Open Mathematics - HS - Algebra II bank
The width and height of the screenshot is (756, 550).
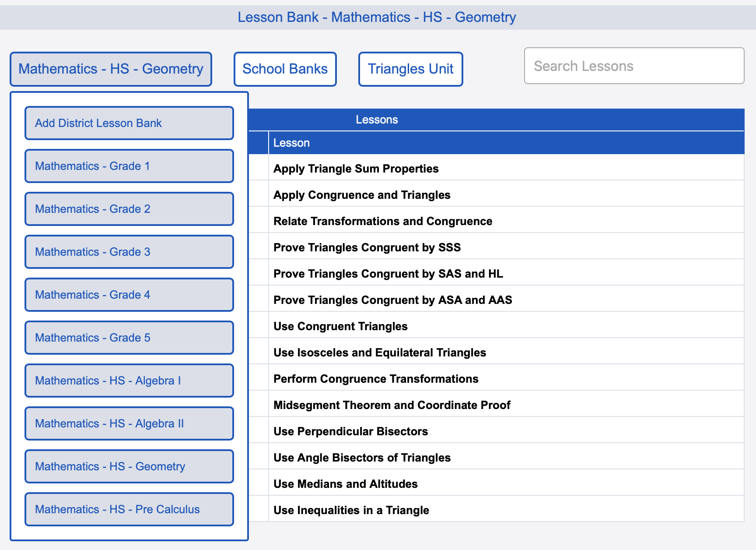[x=129, y=423]
